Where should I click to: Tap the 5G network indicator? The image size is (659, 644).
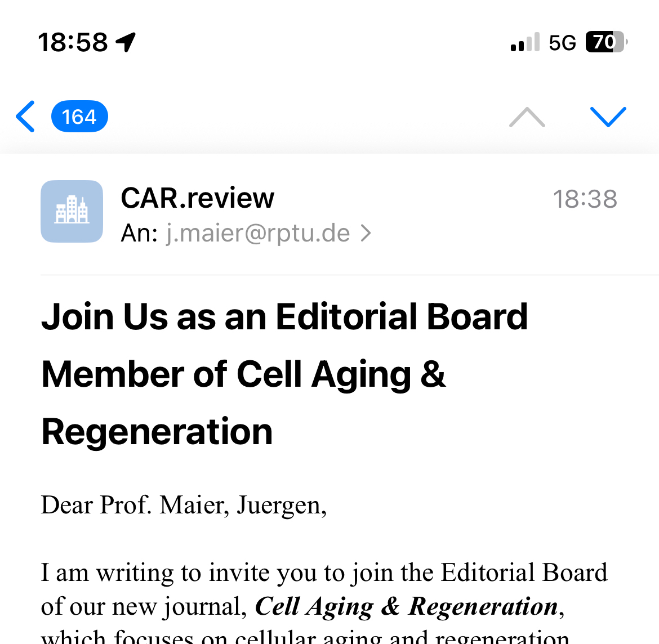[x=562, y=43]
